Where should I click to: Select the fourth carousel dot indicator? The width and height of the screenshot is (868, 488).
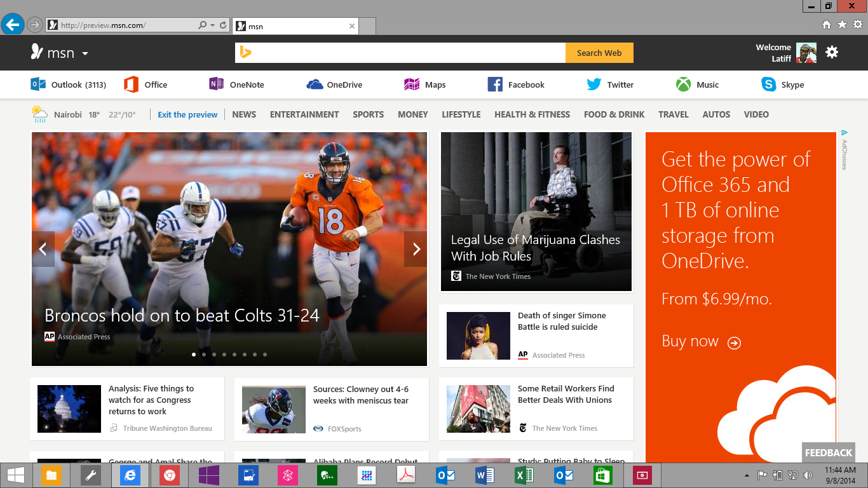(x=224, y=355)
